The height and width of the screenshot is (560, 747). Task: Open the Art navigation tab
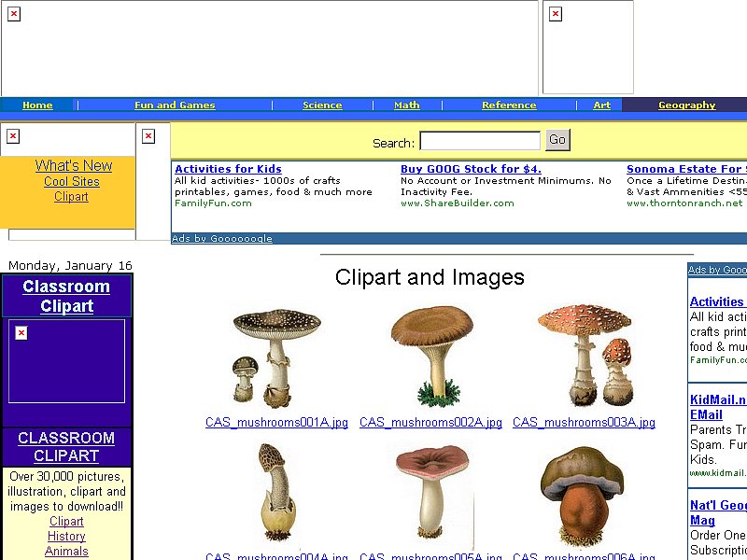601,105
